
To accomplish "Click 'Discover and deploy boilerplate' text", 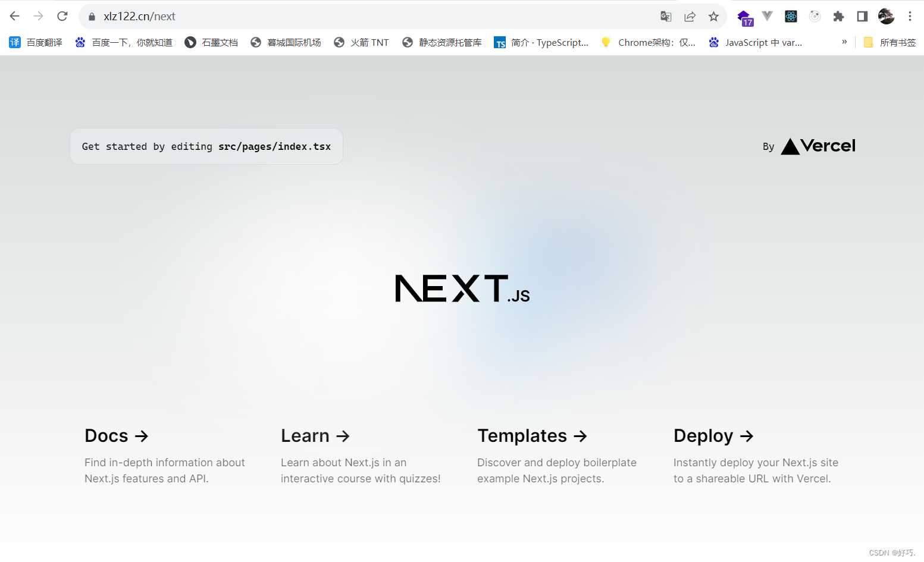I will 557,463.
